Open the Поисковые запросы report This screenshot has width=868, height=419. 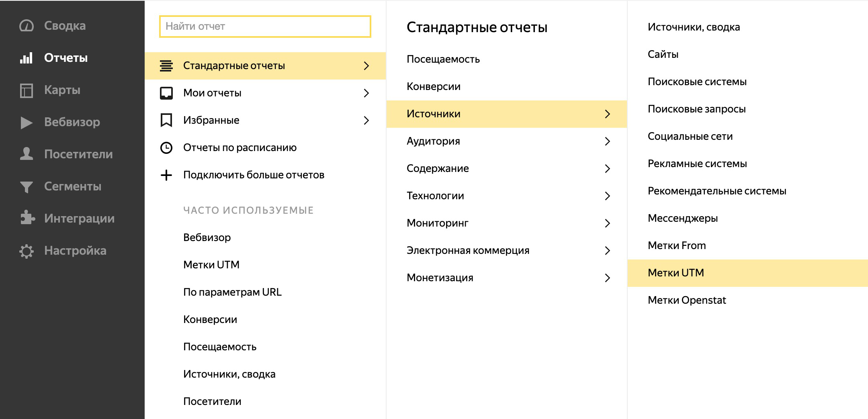696,109
